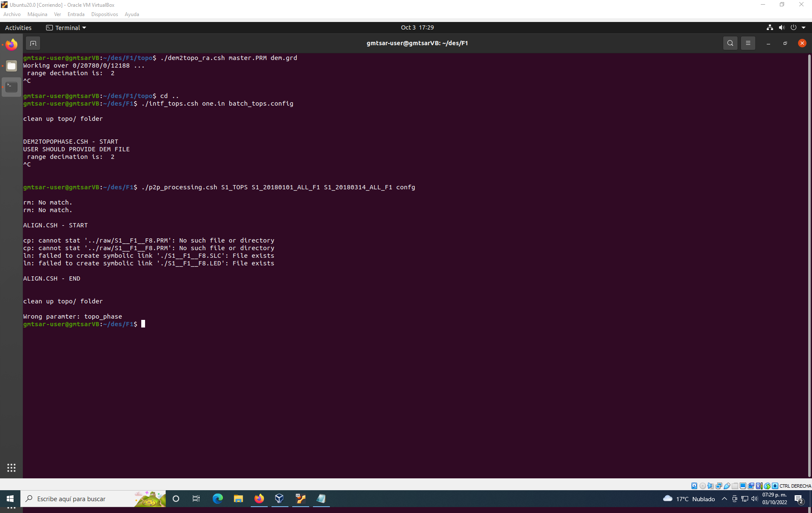
Task: Open the new terminal tab icon
Action: (x=33, y=43)
